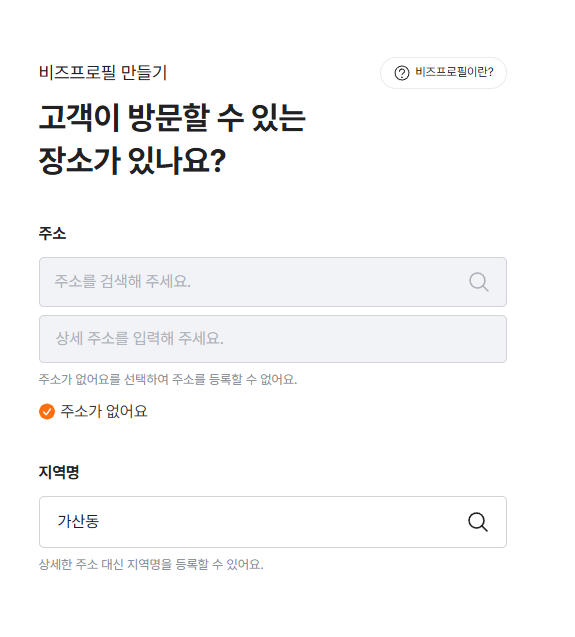Focus the 주소를 검색해 주세요 address field
Screen dimensions: 575x637
(x=273, y=282)
